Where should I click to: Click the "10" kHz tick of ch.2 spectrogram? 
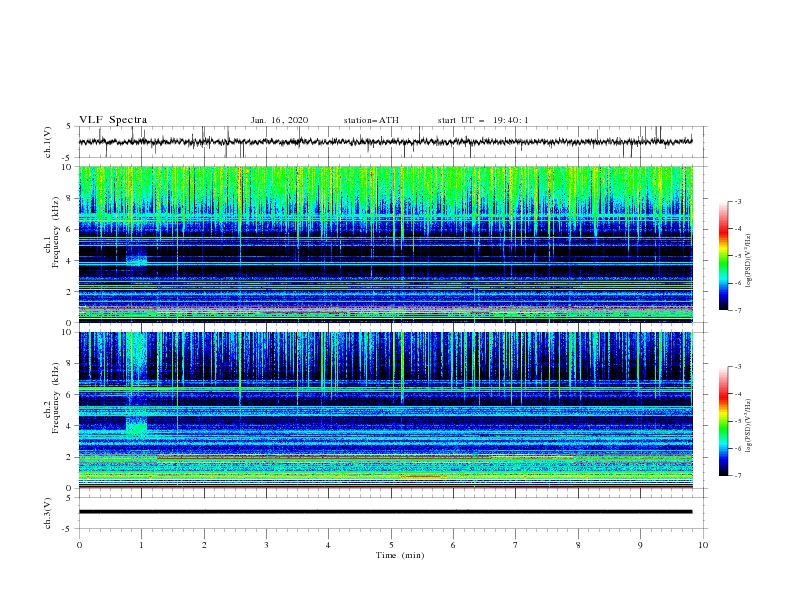pyautogui.click(x=67, y=332)
